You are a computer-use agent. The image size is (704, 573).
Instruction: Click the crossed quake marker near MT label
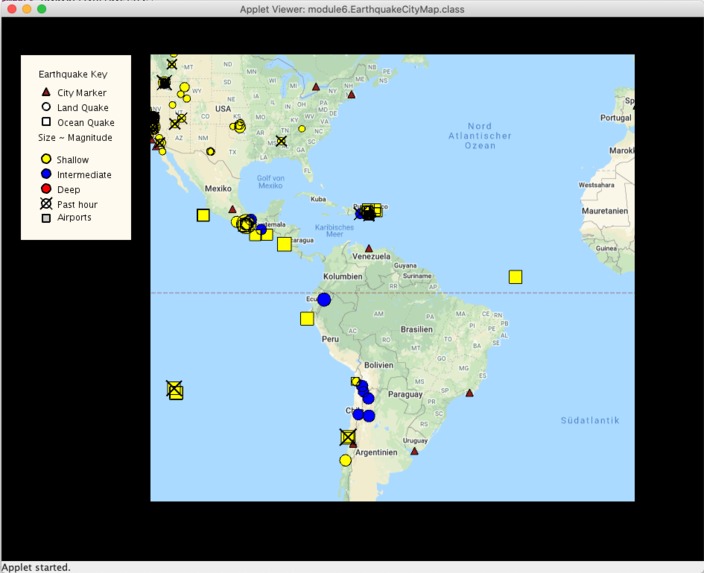coord(172,64)
